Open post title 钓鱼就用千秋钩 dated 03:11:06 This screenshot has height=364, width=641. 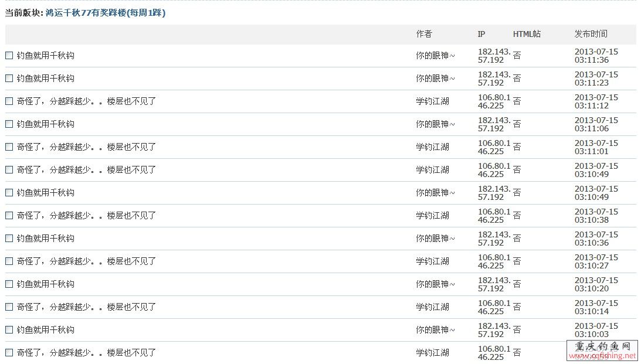click(45, 124)
